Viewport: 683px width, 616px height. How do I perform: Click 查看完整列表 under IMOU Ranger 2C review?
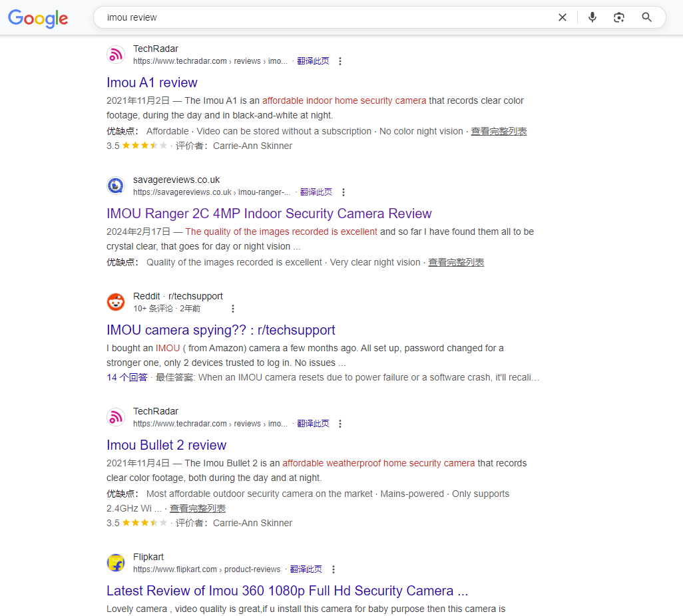coord(456,263)
